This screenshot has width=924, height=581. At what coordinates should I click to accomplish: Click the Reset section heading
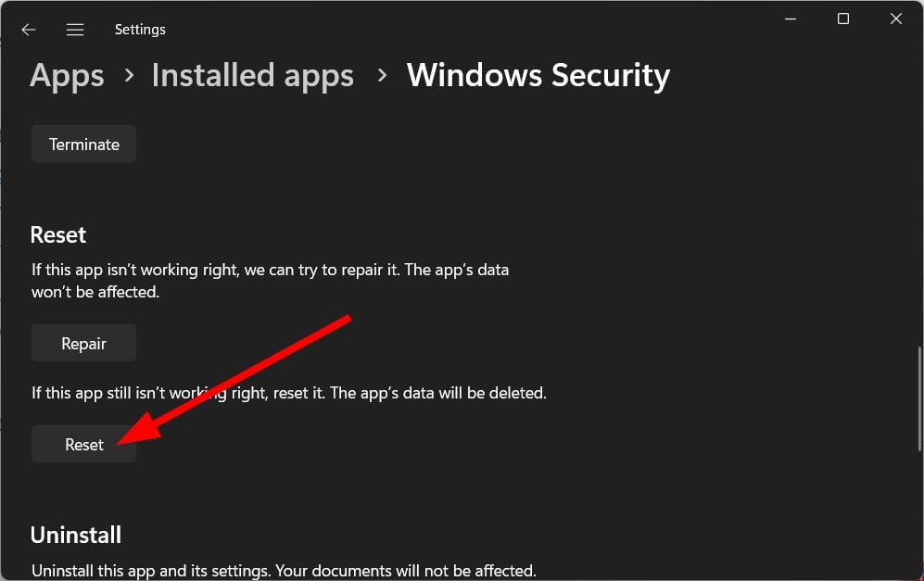pos(58,234)
